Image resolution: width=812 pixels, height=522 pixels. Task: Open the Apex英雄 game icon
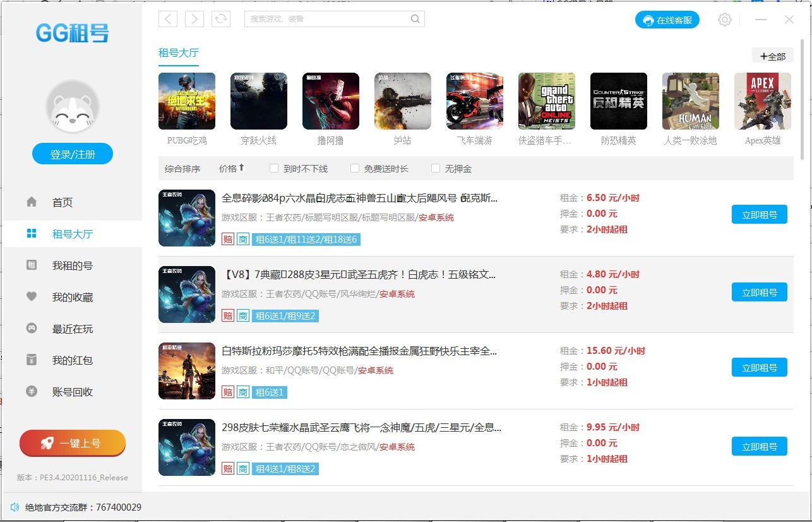click(x=763, y=101)
